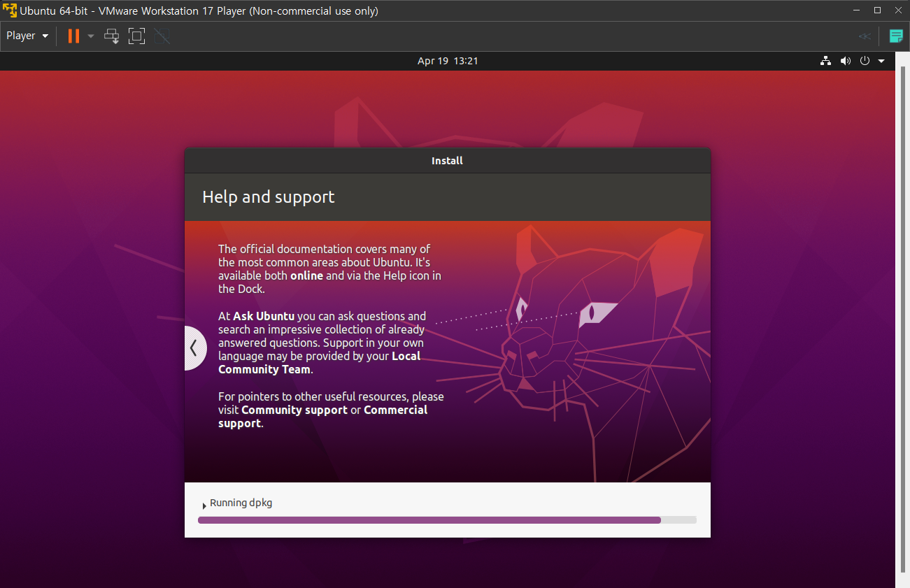Toggle Unity mode icon

click(x=162, y=36)
